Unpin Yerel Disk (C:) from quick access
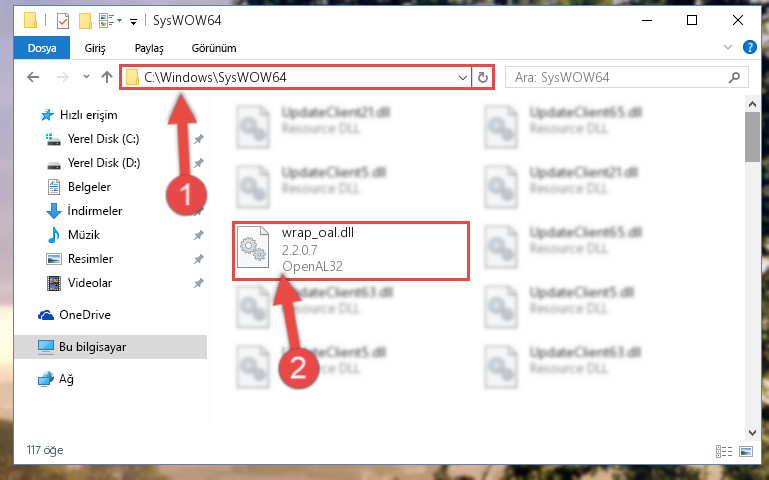Image resolution: width=769 pixels, height=480 pixels. (199, 139)
